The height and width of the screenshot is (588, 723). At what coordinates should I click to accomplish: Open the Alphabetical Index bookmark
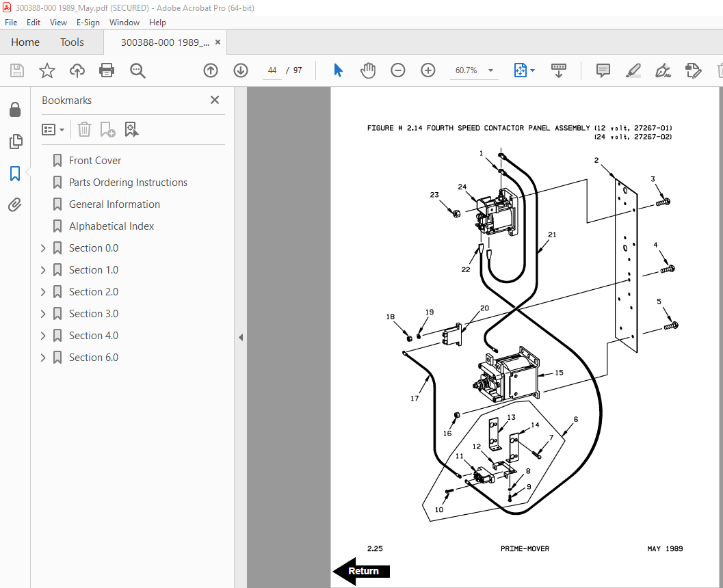click(x=111, y=226)
